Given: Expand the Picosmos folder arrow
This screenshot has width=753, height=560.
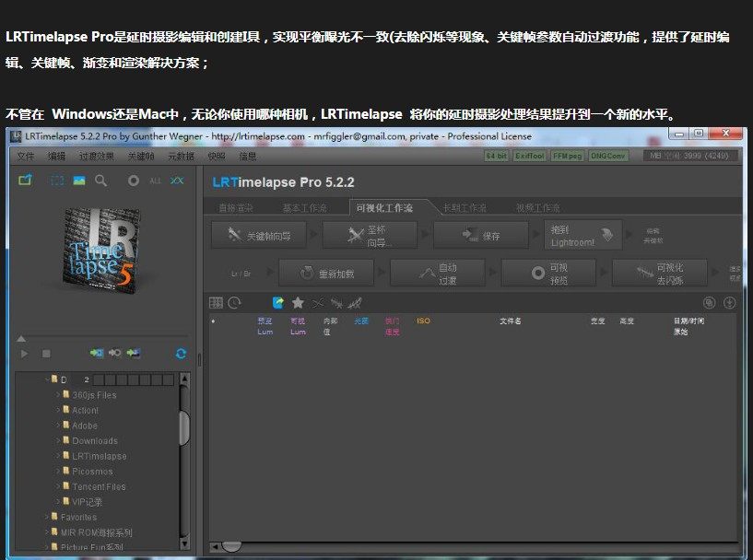Looking at the screenshot, I should point(58,471).
